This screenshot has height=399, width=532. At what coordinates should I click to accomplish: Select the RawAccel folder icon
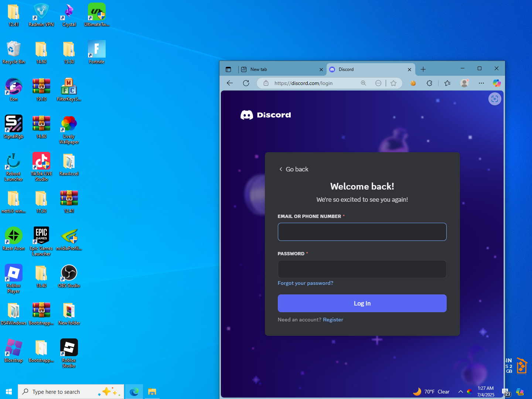[69, 164]
